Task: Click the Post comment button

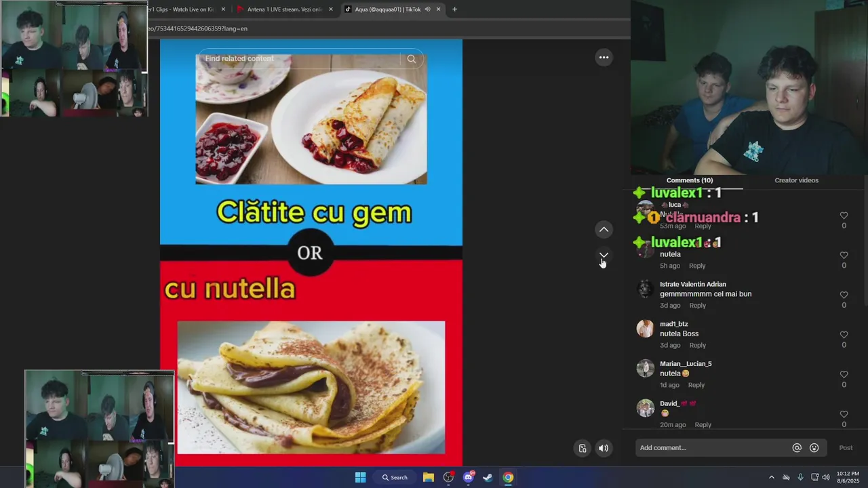Action: click(x=846, y=448)
